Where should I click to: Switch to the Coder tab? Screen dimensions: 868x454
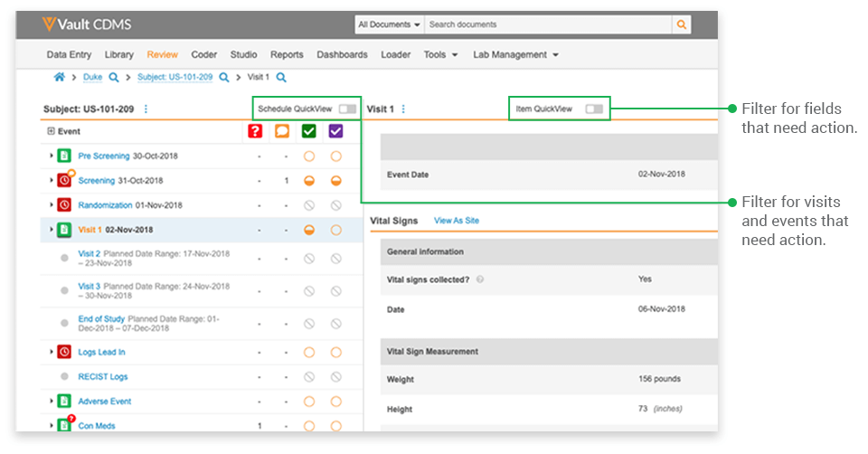click(x=203, y=54)
